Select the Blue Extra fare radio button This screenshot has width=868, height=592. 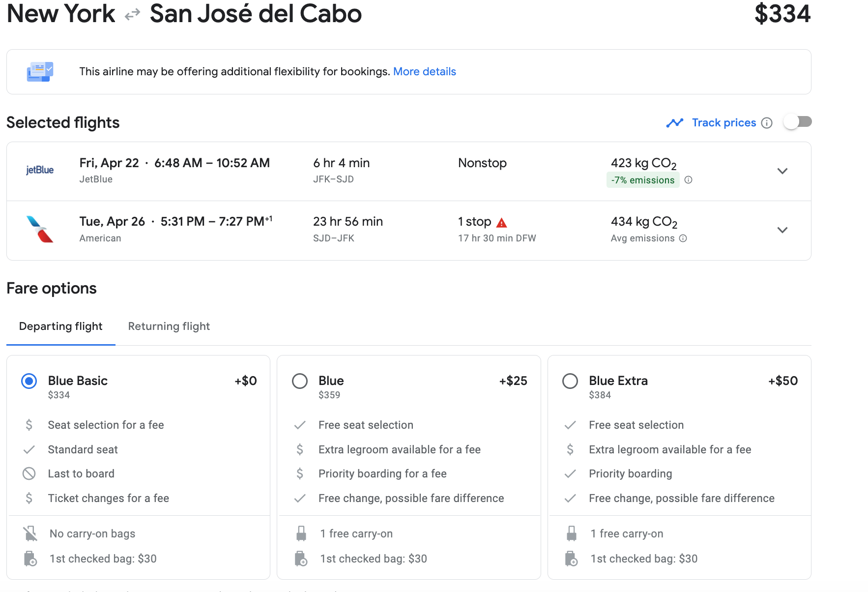[570, 381]
